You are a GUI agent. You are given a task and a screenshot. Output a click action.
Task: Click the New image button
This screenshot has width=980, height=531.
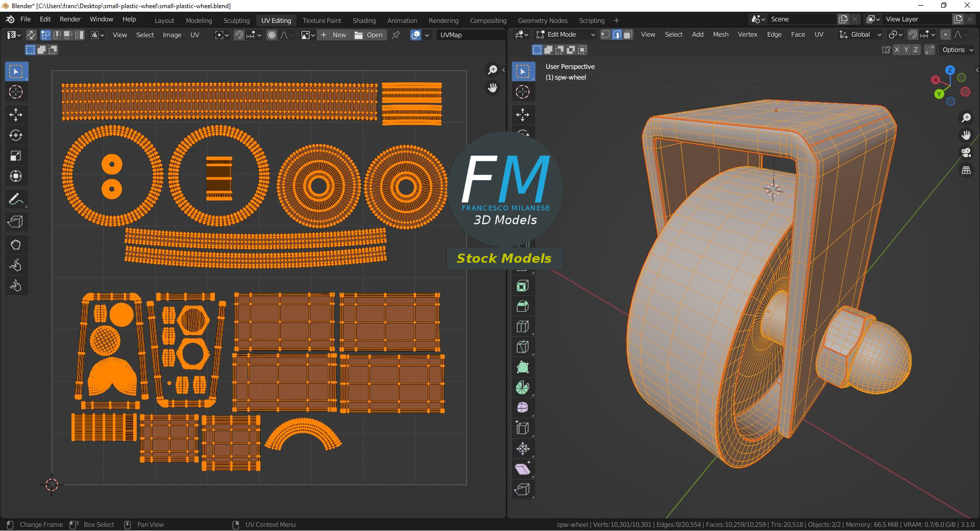pyautogui.click(x=333, y=35)
